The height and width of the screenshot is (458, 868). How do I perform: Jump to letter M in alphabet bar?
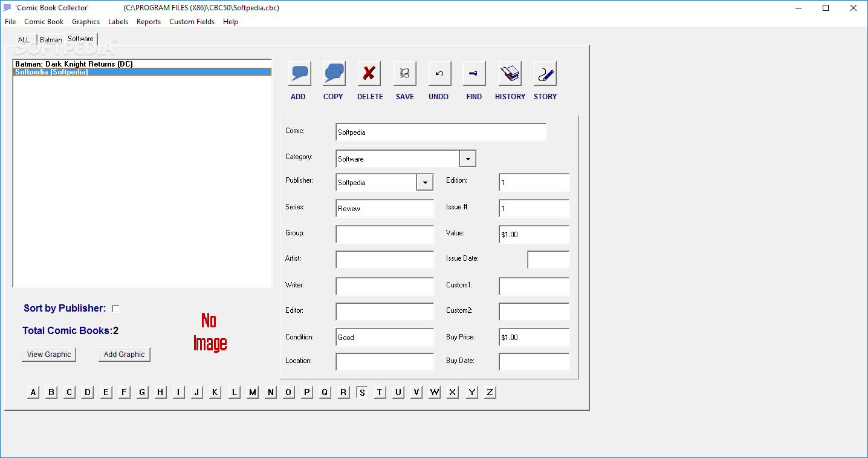(253, 392)
